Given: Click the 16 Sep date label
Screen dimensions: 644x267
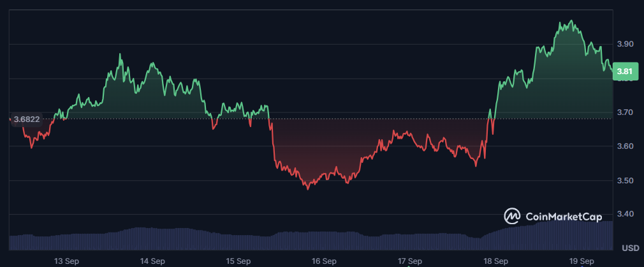Looking at the screenshot, I should point(324,261).
